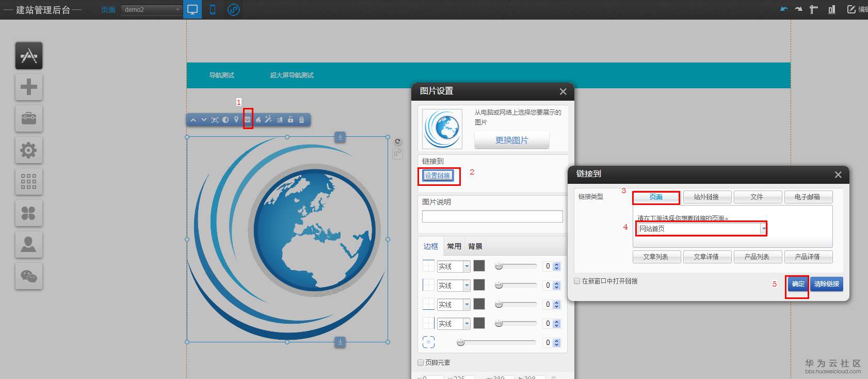Click the align icon in element toolbar

pyautogui.click(x=280, y=120)
